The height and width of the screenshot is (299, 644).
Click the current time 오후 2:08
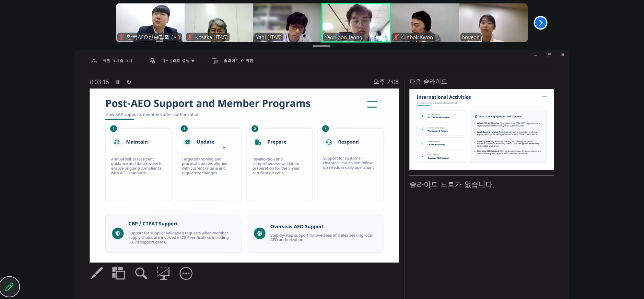point(386,82)
